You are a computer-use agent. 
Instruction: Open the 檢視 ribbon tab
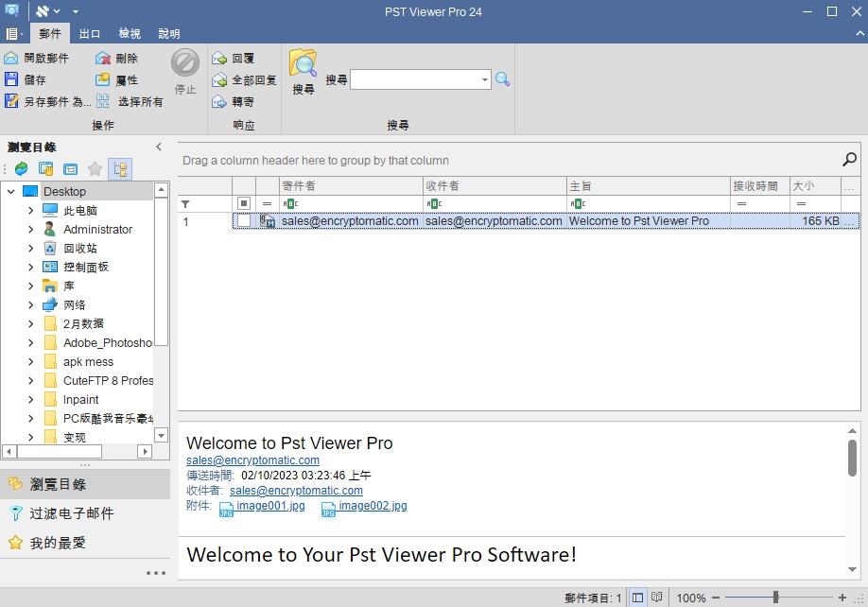click(130, 33)
